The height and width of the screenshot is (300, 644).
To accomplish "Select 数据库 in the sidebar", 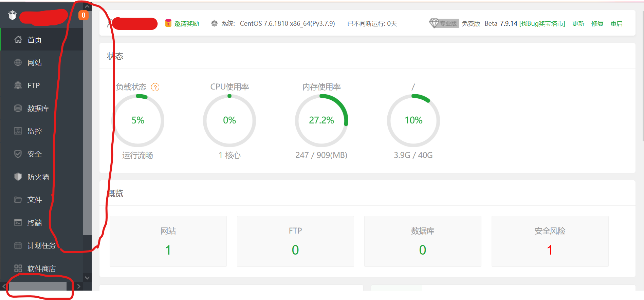I will [41, 108].
